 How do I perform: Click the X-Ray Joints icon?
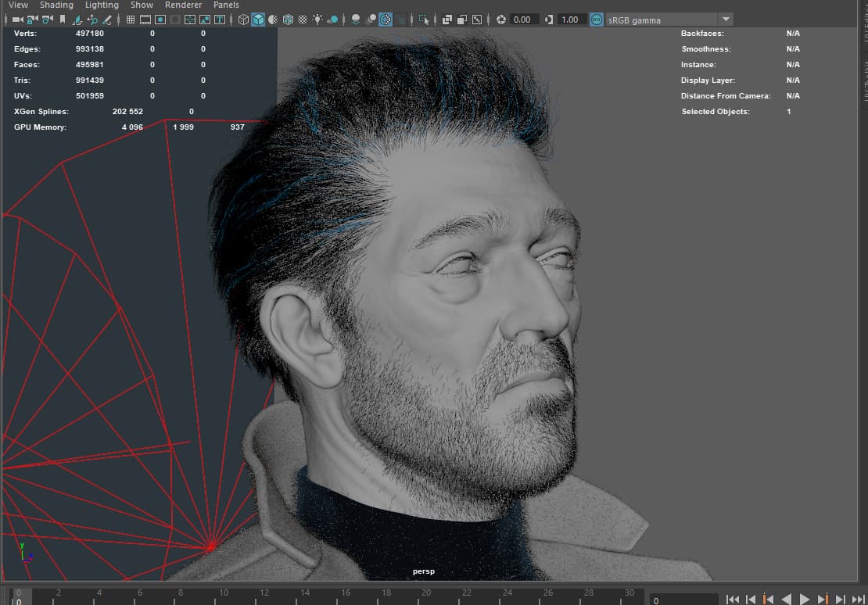click(x=477, y=20)
